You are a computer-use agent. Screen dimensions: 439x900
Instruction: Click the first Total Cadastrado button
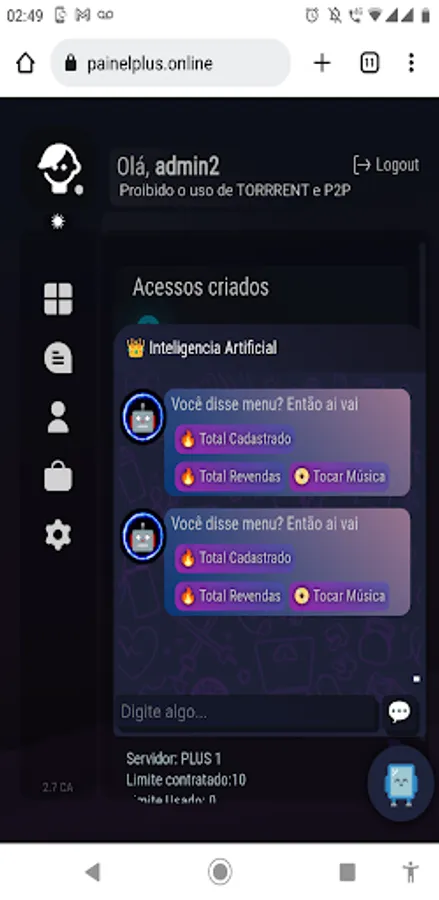click(x=235, y=439)
